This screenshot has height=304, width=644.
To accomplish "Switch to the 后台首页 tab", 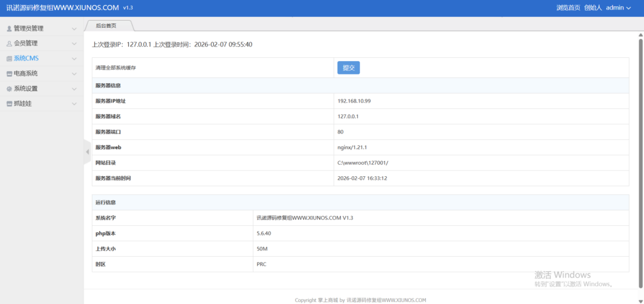I will tap(106, 26).
